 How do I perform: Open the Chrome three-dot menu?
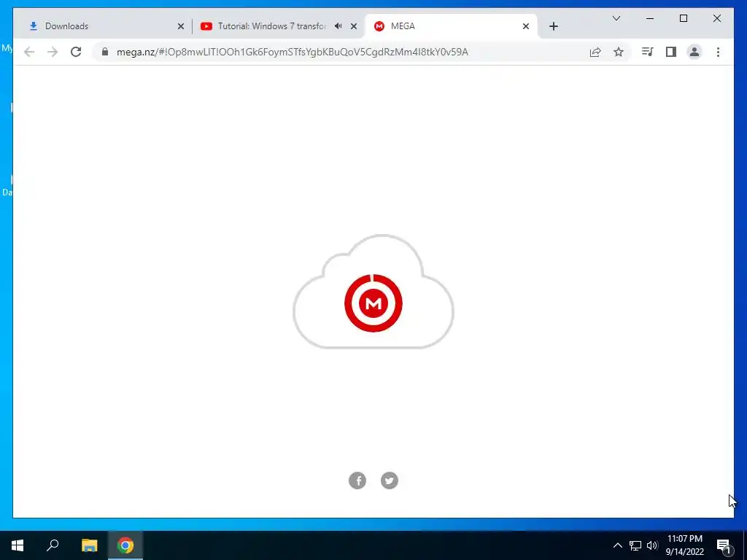(x=718, y=52)
